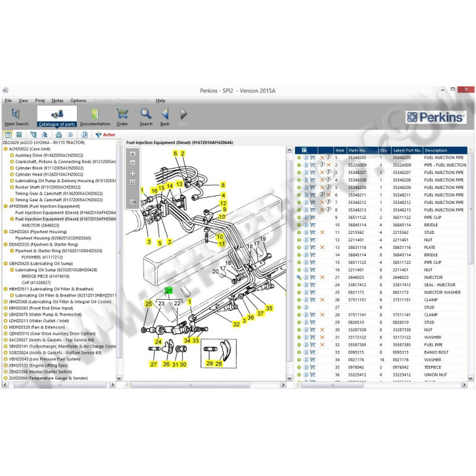Zoom out of the diagram
The height and width of the screenshot is (476, 476).
(133, 163)
